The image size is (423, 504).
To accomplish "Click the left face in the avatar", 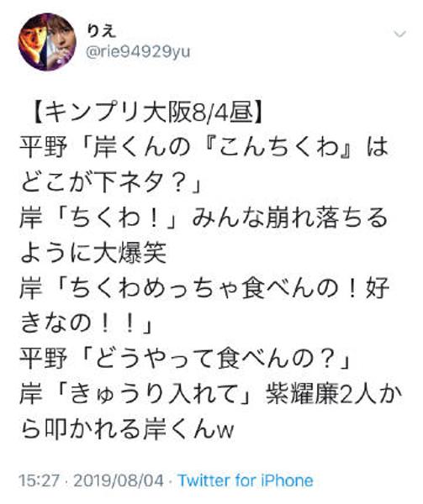I will (33, 42).
